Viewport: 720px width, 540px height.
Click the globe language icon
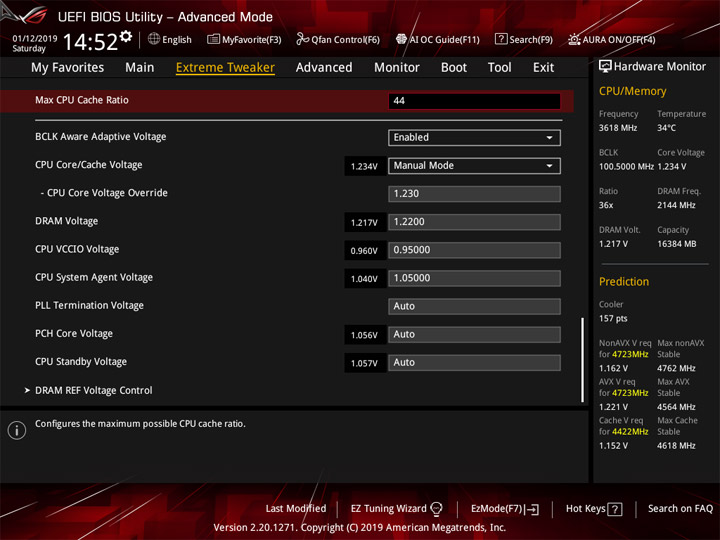coord(154,39)
